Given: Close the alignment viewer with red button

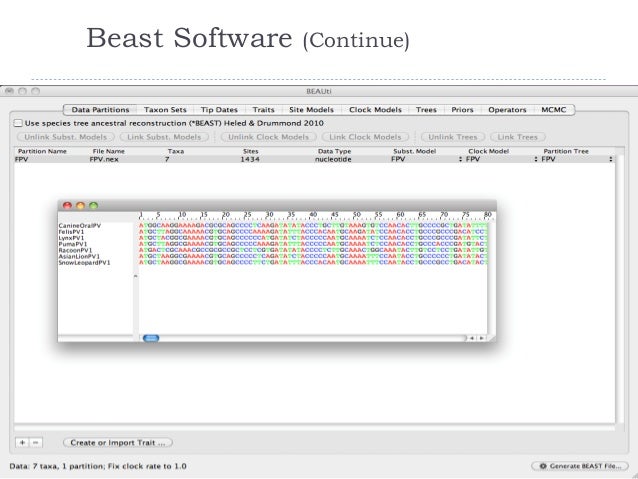Looking at the screenshot, I should 67,206.
